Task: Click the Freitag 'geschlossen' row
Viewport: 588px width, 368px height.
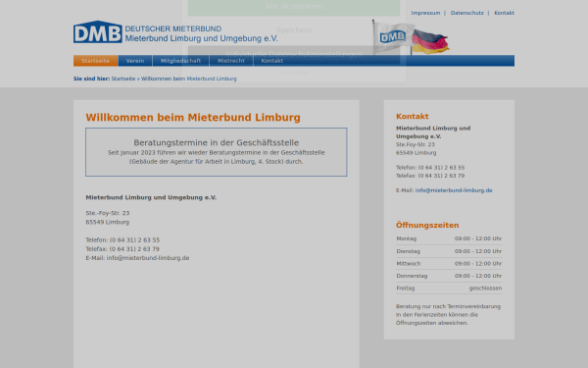Action: coord(449,289)
